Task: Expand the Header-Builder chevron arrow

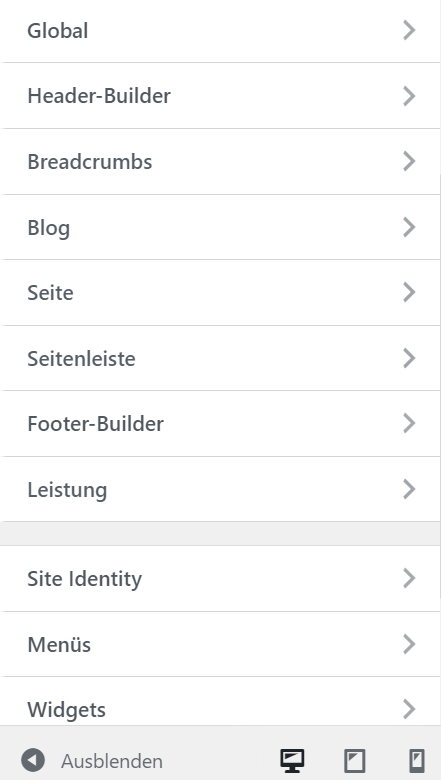Action: tap(409, 96)
